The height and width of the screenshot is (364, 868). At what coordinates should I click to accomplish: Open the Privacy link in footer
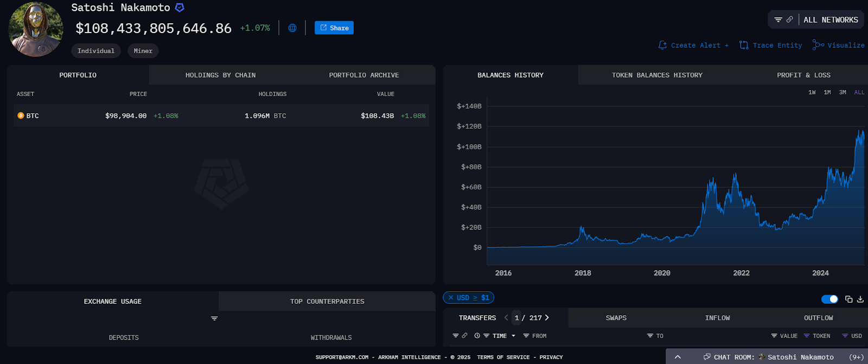[x=551, y=357]
